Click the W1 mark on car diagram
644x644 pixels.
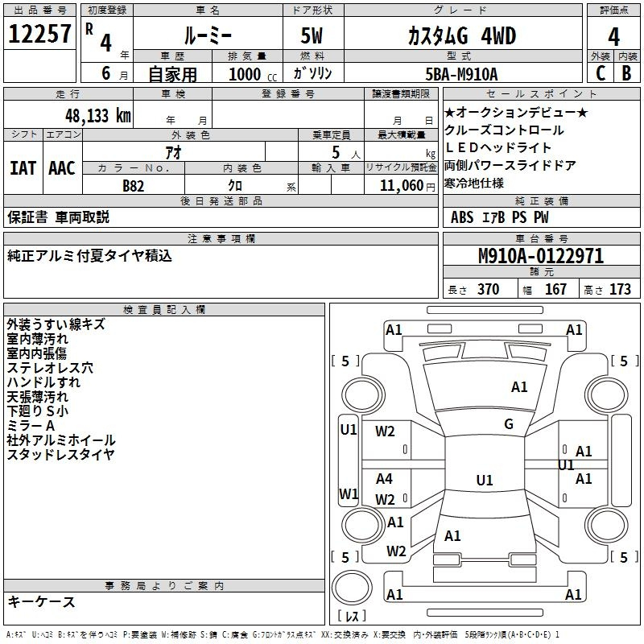(348, 493)
